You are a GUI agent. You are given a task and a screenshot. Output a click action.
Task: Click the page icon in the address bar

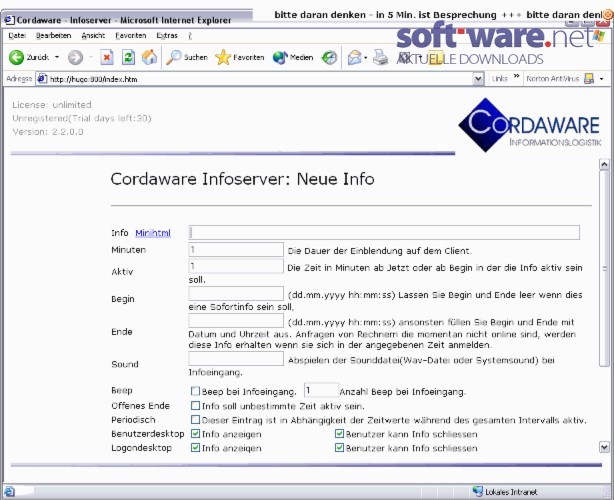click(x=42, y=79)
